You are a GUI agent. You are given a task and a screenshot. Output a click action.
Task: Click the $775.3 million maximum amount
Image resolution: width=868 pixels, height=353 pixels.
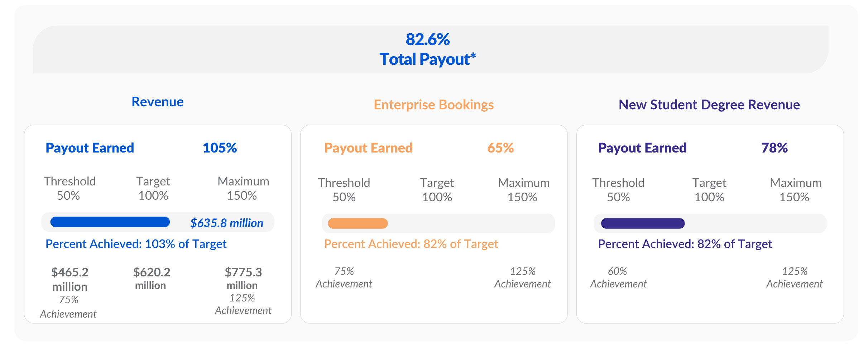pos(243,278)
